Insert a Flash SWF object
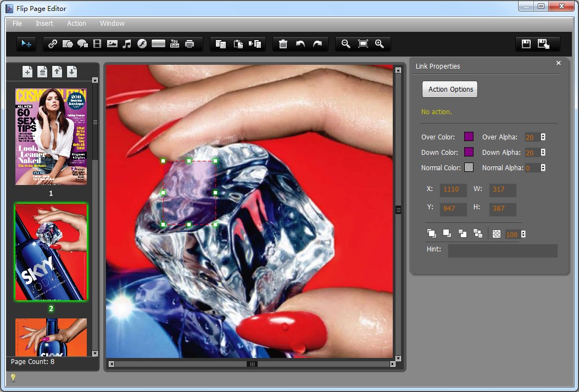Screen dimensions: 579x392 point(142,44)
